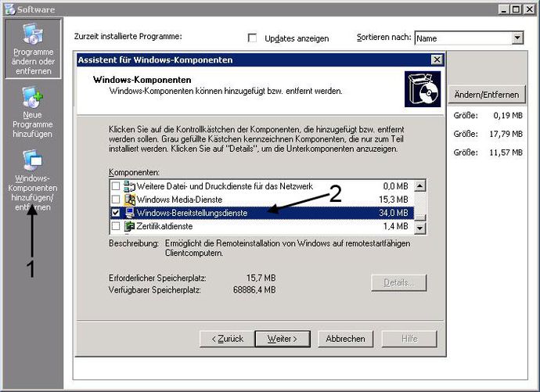Click component list scroll up arrow
This screenshot has width=540, height=392.
click(419, 186)
